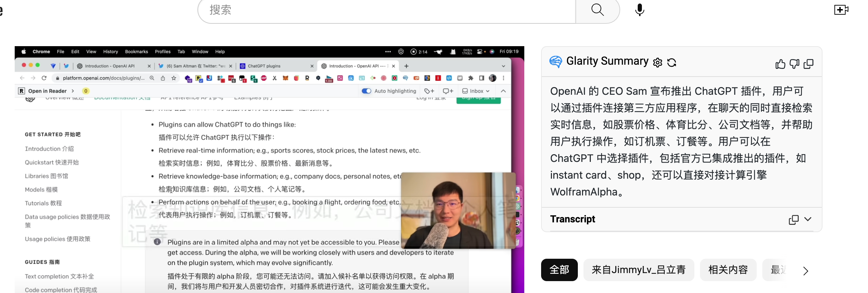Screen dimensions: 868x293
Task: Focus the 搜索 search input field
Action: 387,10
